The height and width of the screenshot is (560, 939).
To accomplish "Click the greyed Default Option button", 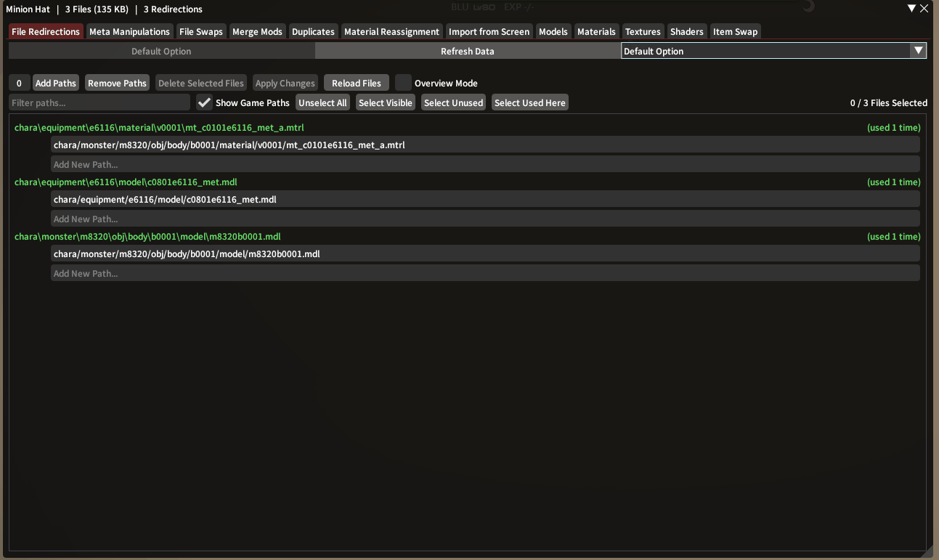I will (x=161, y=51).
